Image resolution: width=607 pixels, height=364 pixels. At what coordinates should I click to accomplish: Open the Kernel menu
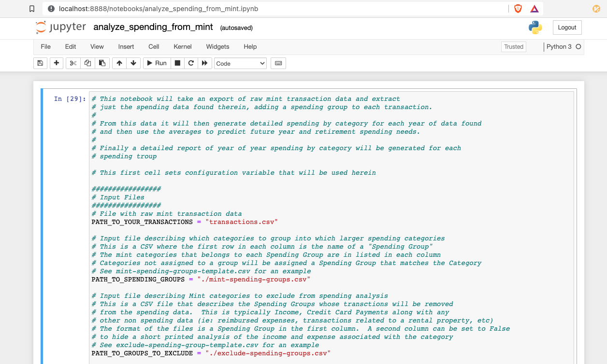click(x=183, y=47)
